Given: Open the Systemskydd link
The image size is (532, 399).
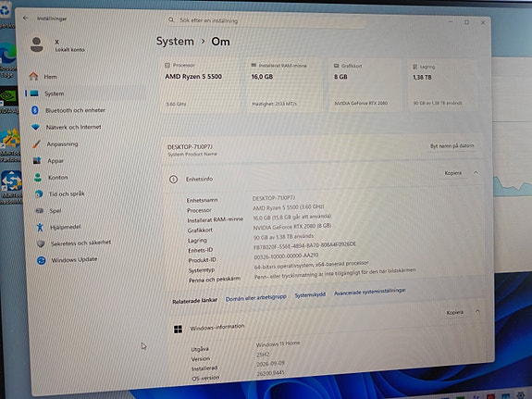Looking at the screenshot, I should pos(310,294).
